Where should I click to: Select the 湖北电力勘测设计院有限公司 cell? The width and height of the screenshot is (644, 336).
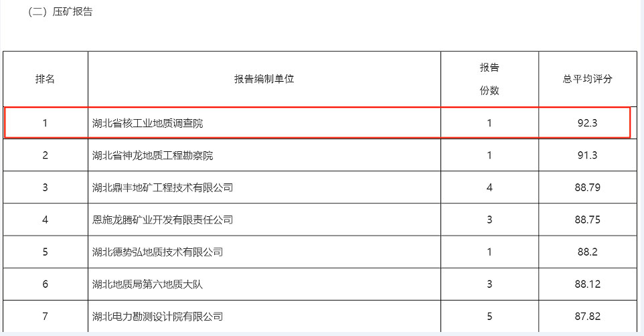pyautogui.click(x=157, y=317)
